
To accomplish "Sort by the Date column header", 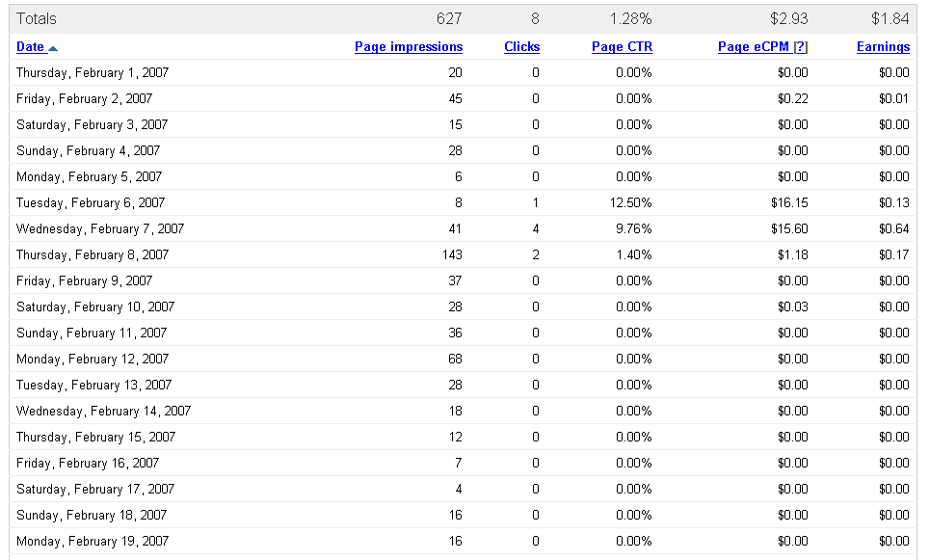I will 30,47.
